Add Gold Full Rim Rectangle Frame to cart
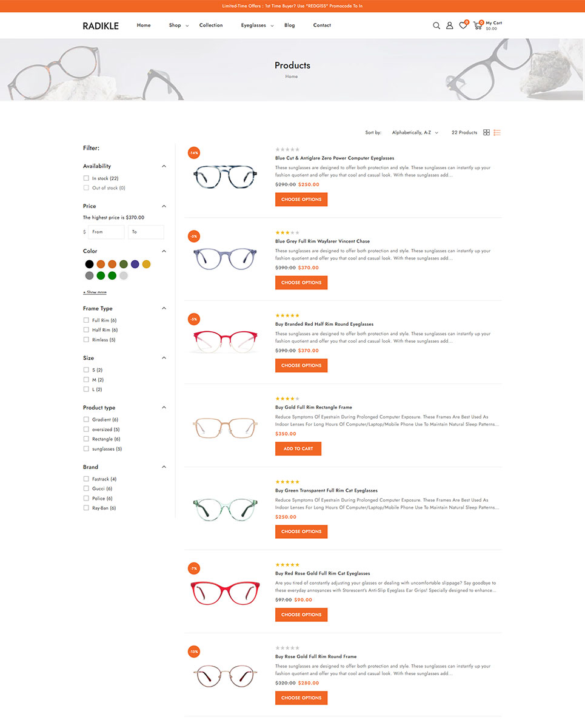Image resolution: width=585 pixels, height=728 pixels. point(298,449)
